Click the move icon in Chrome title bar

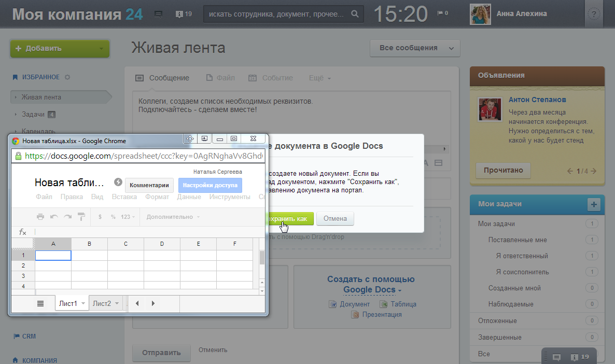pos(190,138)
